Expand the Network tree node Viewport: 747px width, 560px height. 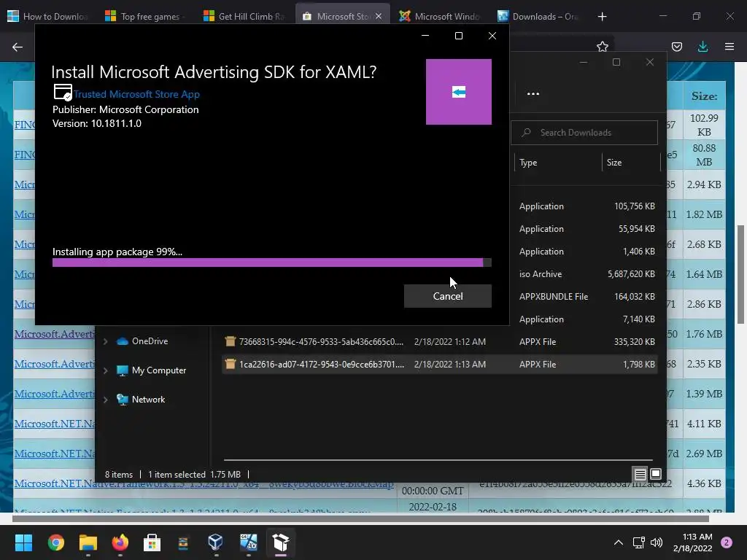pyautogui.click(x=105, y=400)
